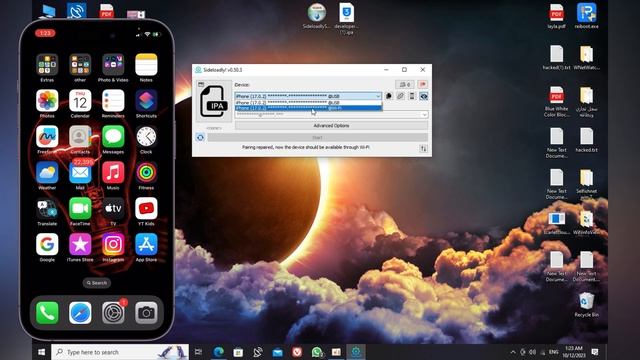Open Photo & Video folder on the iPhone
The height and width of the screenshot is (360, 640).
(113, 64)
